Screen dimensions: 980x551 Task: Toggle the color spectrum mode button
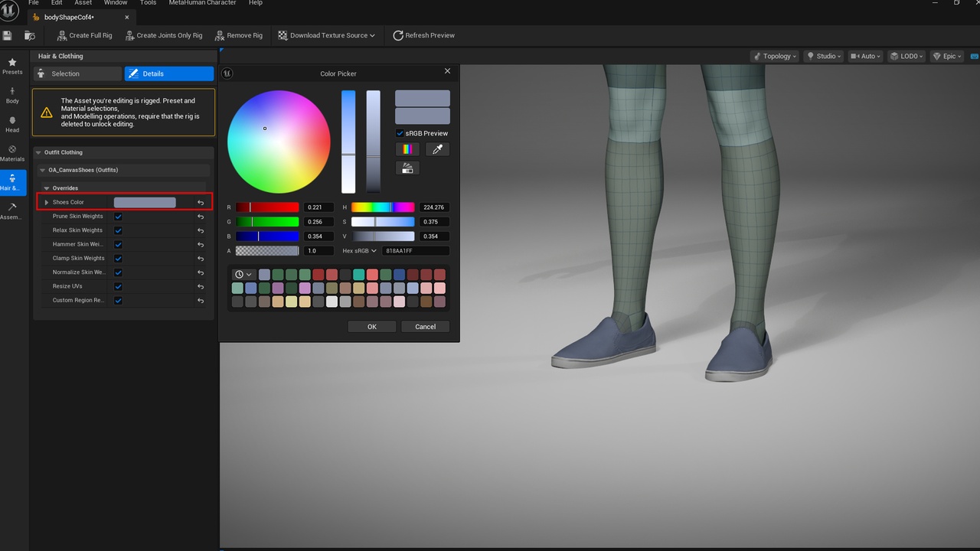407,149
